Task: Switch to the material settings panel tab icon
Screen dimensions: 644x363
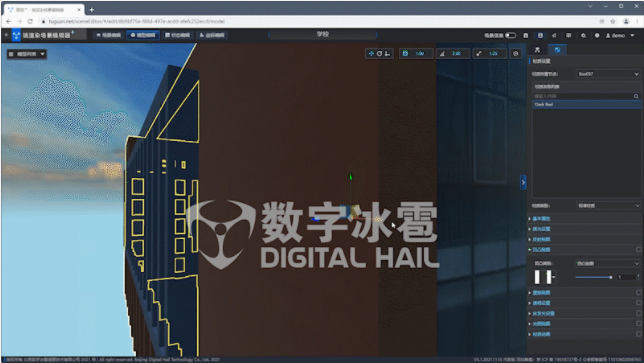Action: click(x=557, y=50)
